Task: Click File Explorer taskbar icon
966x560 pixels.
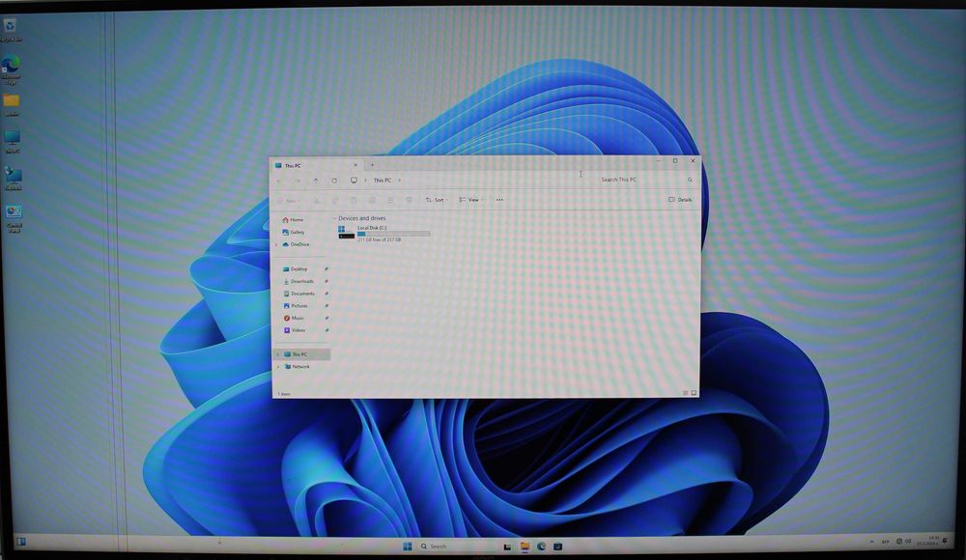Action: tap(525, 546)
